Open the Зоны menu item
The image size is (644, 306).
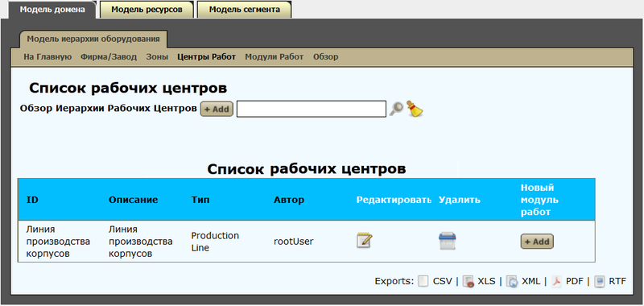pyautogui.click(x=157, y=56)
